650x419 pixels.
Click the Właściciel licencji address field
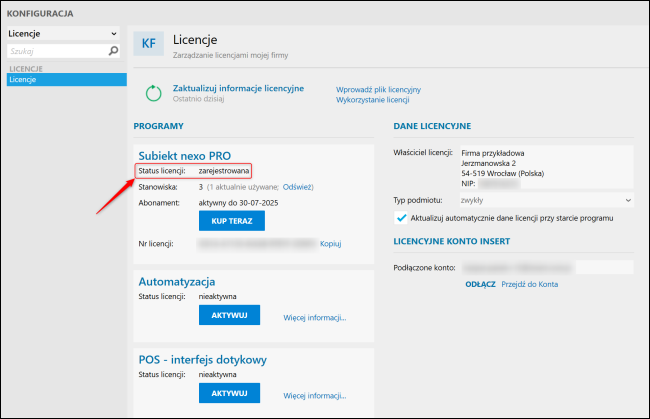coord(546,167)
